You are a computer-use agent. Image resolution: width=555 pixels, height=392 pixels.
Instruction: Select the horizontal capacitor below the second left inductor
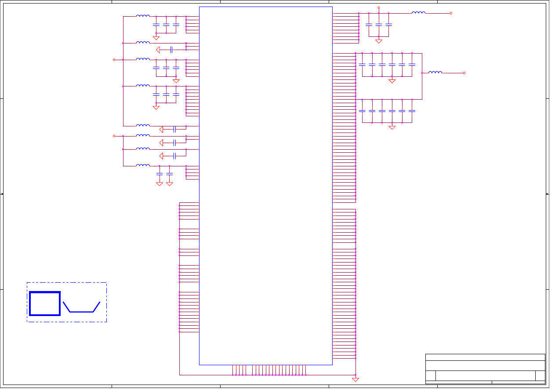171,50
